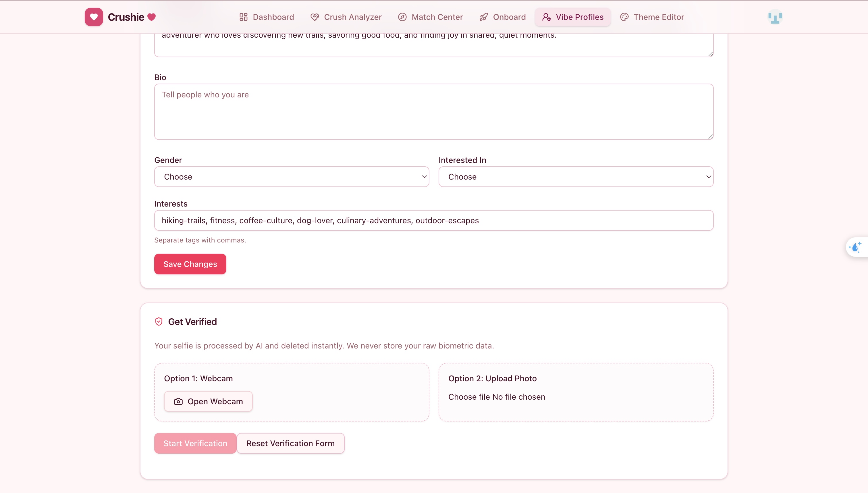This screenshot has height=493, width=868.
Task: Click the Open Webcam button
Action: pyautogui.click(x=208, y=401)
